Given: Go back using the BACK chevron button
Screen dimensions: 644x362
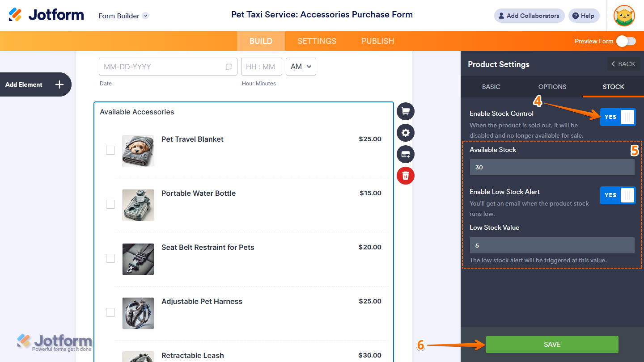Looking at the screenshot, I should coord(623,64).
